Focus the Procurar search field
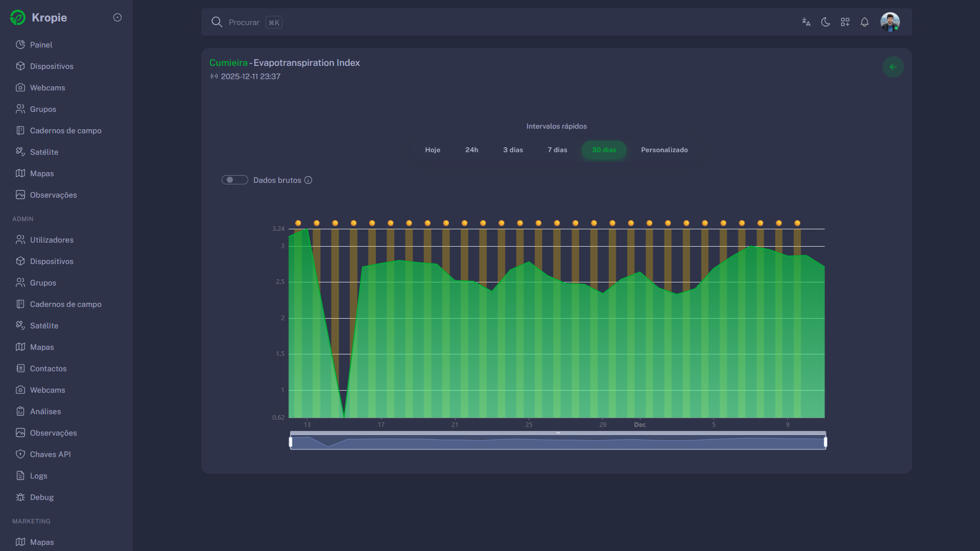The image size is (980, 551). [244, 22]
